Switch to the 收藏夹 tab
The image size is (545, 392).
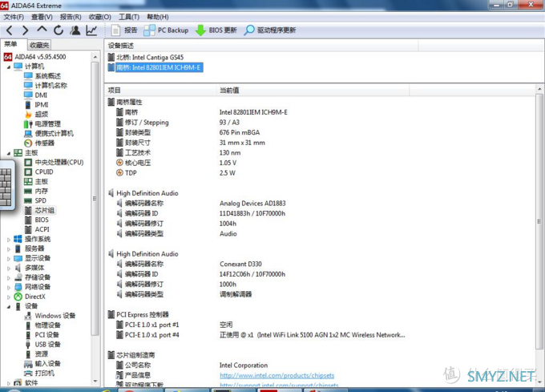click(x=39, y=45)
